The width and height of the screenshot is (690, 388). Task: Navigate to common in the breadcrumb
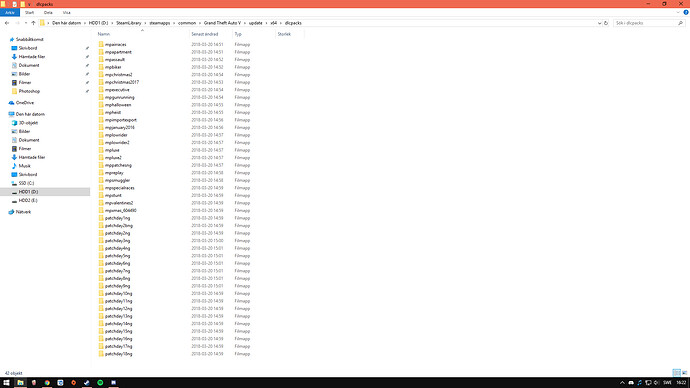187,23
